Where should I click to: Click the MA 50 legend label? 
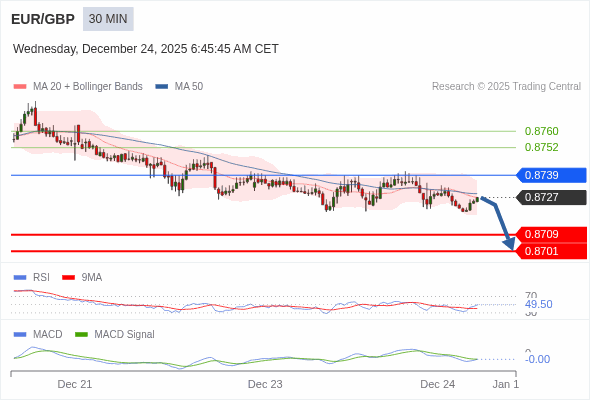coord(189,87)
